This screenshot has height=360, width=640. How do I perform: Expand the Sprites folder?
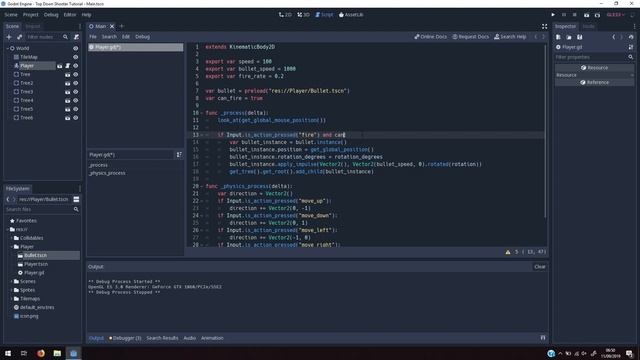(11, 290)
